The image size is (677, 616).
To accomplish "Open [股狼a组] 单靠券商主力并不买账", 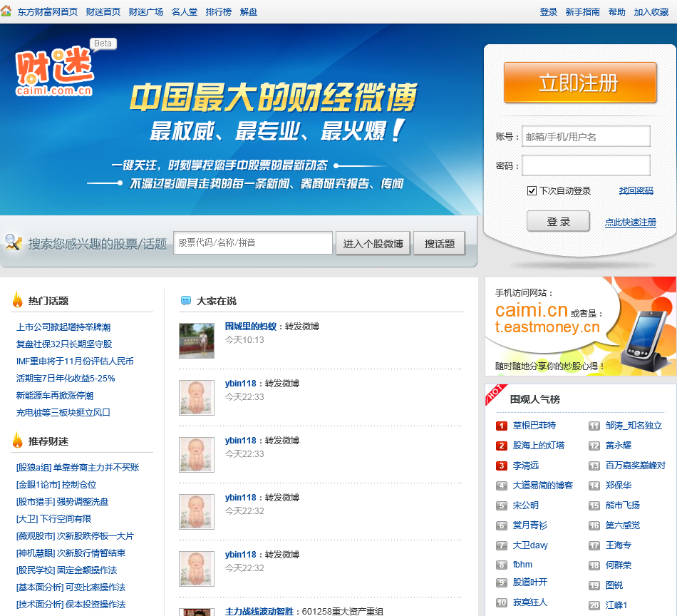I will (x=78, y=468).
